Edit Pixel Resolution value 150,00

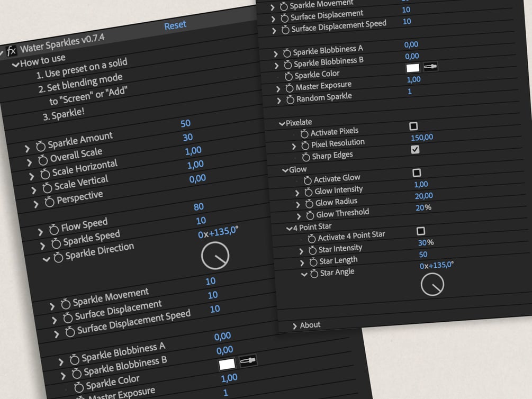[422, 138]
